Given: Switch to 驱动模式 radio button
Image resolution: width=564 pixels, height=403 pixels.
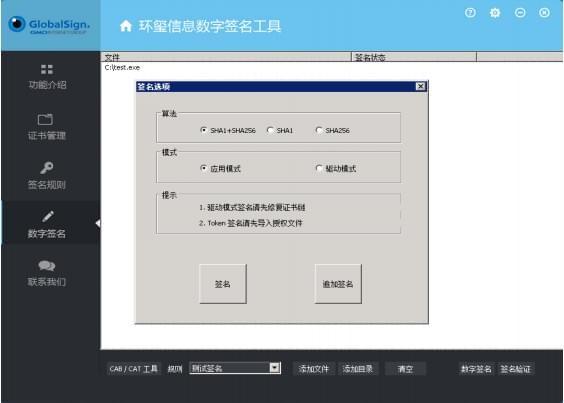Looking at the screenshot, I should 319,168.
